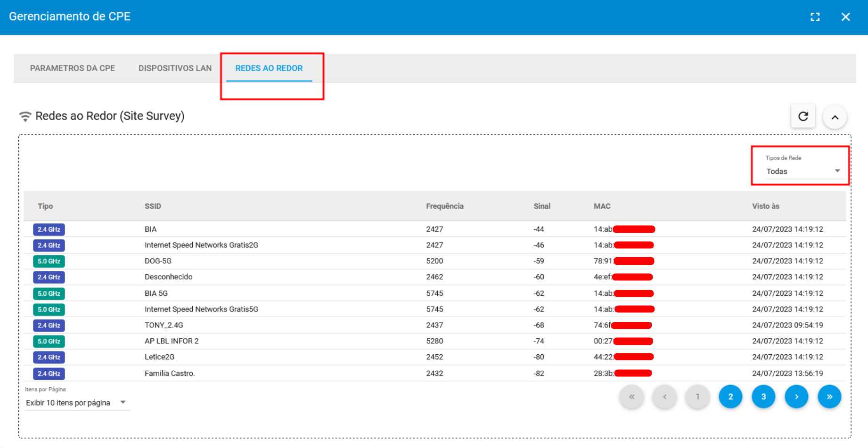The image size is (868, 448).
Task: Click the 5.0 GHz badge for BIA 5G
Action: click(x=49, y=293)
